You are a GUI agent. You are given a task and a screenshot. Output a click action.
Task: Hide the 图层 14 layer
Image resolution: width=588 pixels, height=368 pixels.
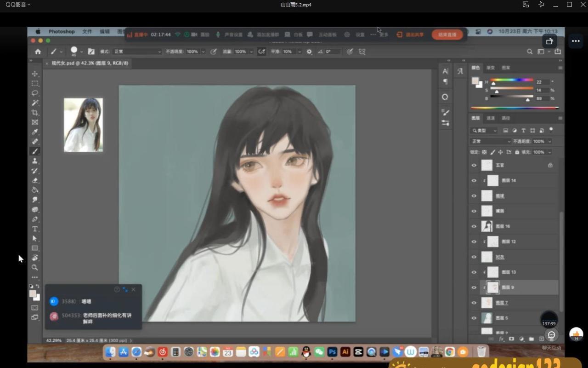point(474,180)
